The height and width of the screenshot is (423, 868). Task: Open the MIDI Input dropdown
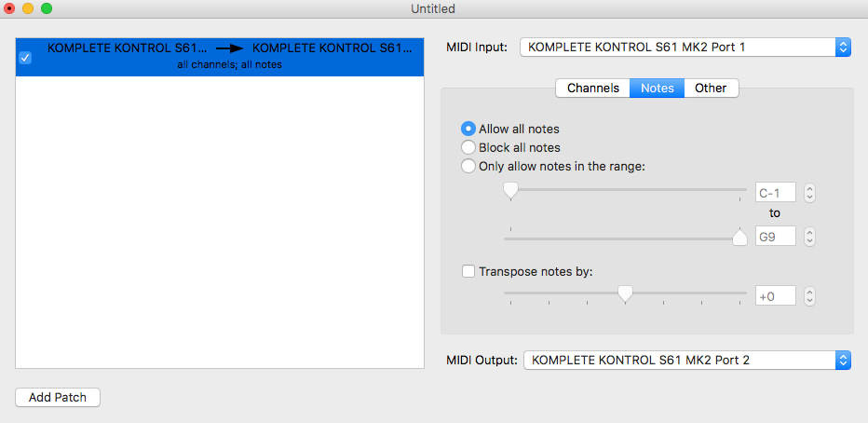click(685, 48)
